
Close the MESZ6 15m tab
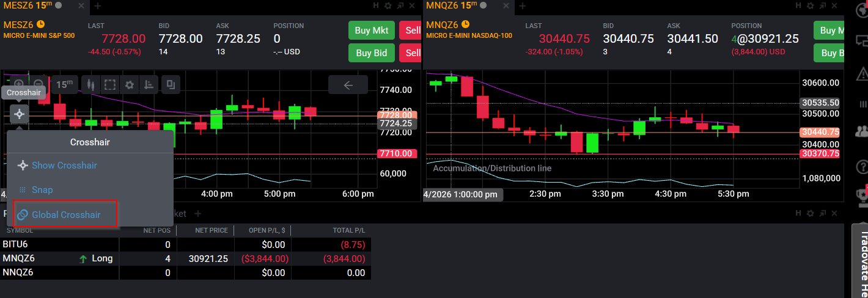(83, 5)
